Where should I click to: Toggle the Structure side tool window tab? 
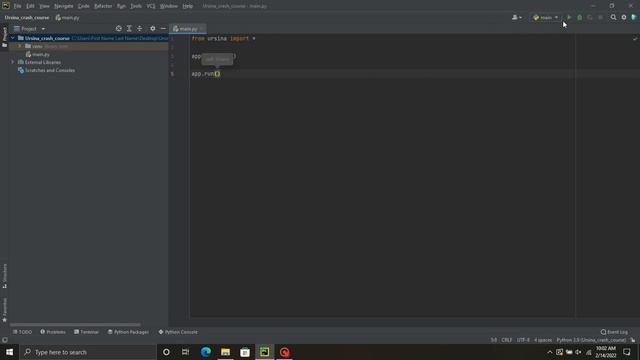click(4, 276)
